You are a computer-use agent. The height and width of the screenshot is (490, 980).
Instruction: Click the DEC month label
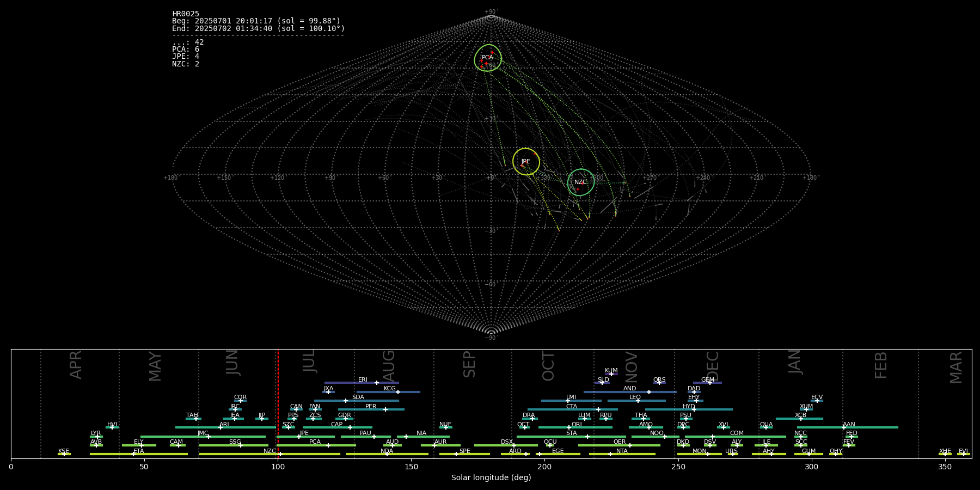click(x=712, y=366)
